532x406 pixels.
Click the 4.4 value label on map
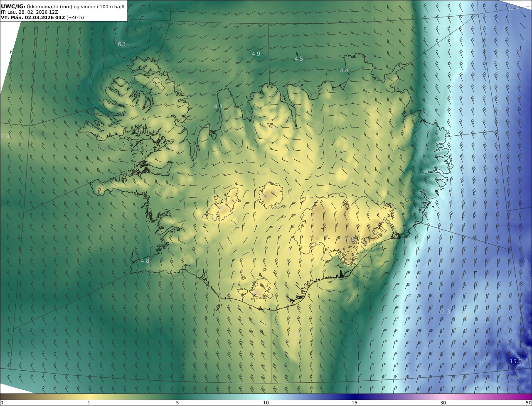tap(344, 70)
